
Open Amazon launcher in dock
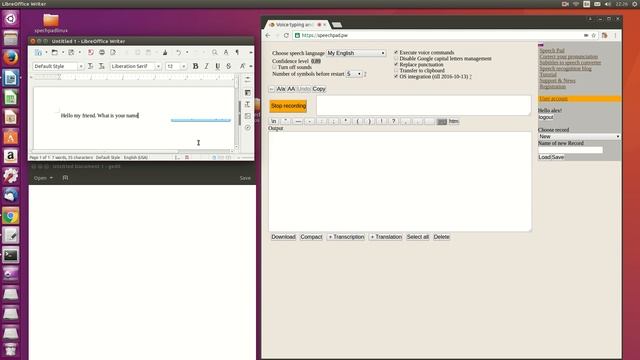click(x=11, y=156)
